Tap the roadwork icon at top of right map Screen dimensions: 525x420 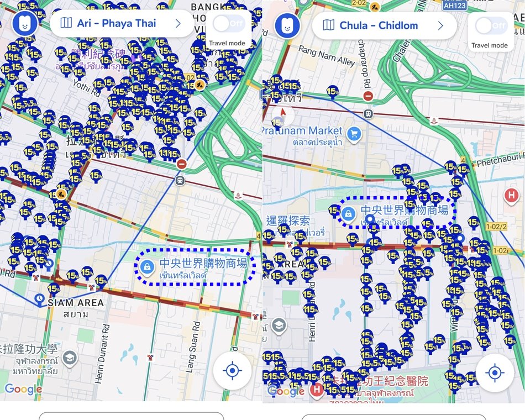(375, 6)
